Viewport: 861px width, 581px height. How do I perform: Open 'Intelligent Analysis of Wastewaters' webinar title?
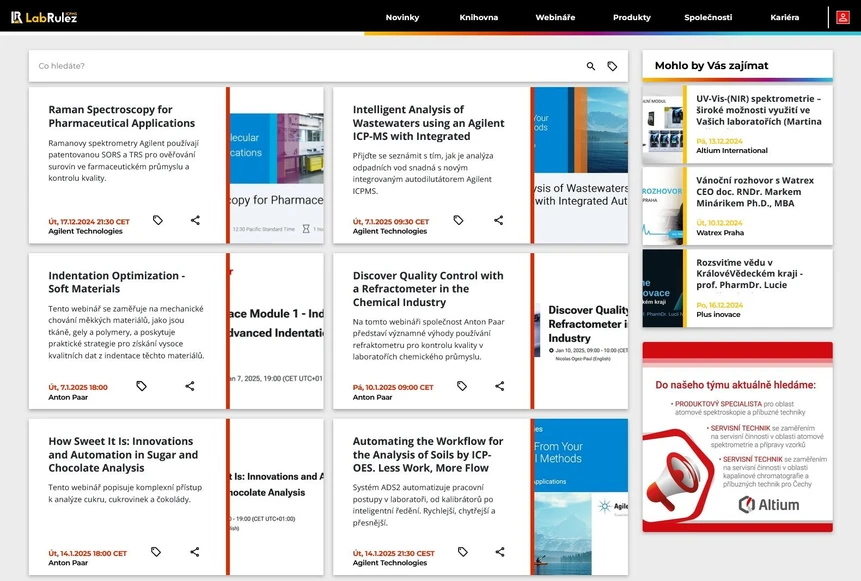tap(428, 123)
